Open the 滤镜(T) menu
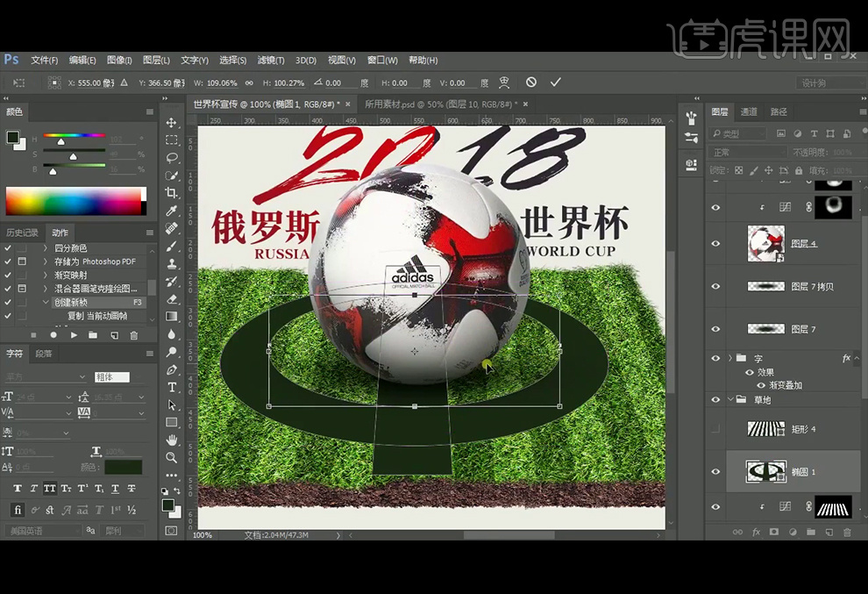The width and height of the screenshot is (868, 594). (271, 61)
